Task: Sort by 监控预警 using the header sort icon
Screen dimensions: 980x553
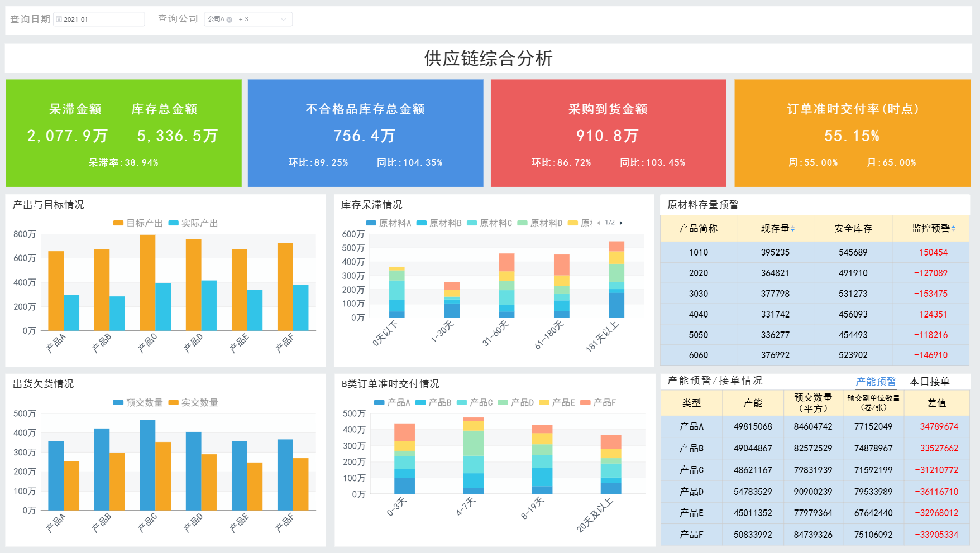Action: click(x=953, y=228)
